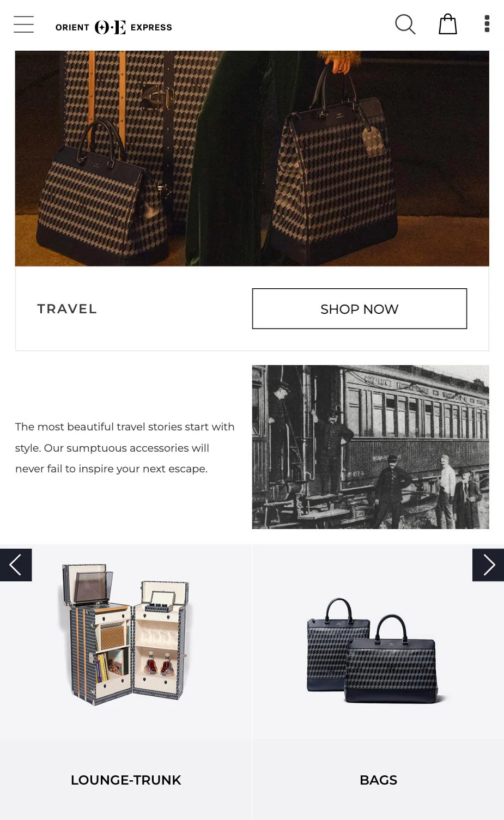This screenshot has width=504, height=820.
Task: Click the ORIENT word in the header
Action: point(72,27)
